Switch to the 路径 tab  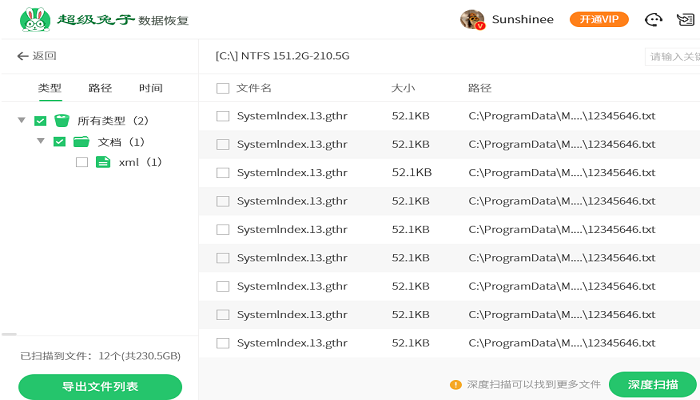(100, 88)
